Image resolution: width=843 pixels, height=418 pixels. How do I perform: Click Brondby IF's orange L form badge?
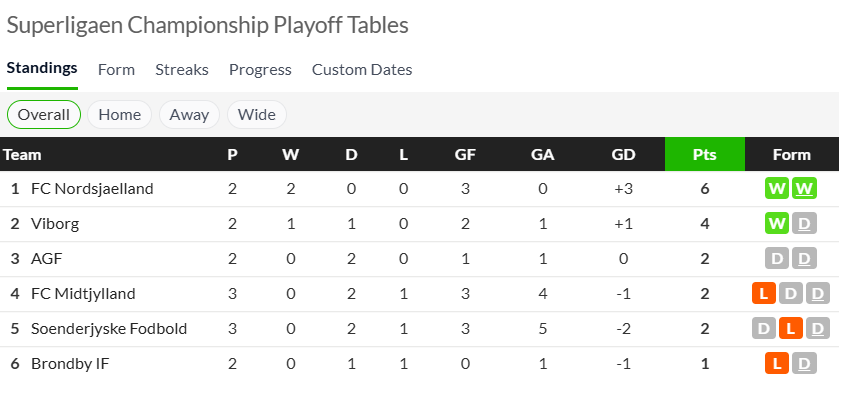[778, 363]
